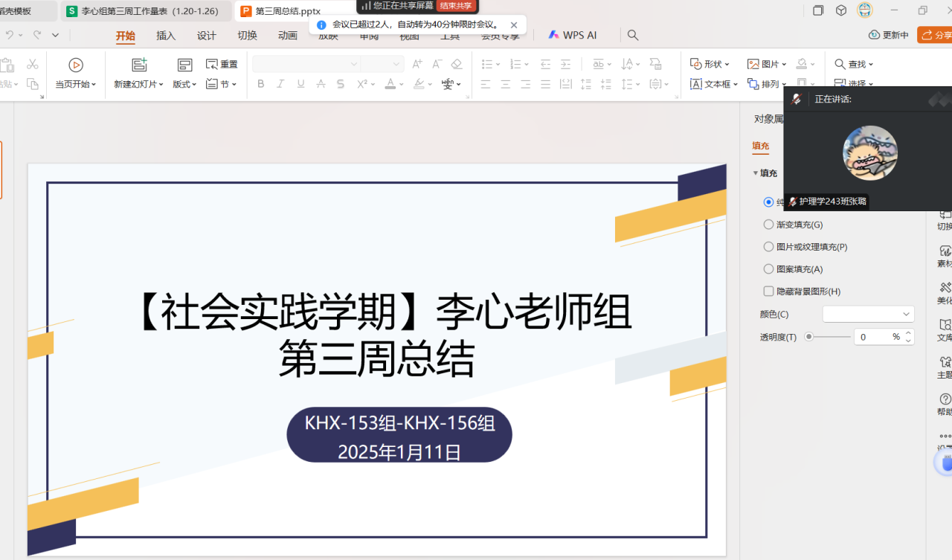Select Picture or Texture Fill (图片或纹理填充)
The image size is (952, 560).
768,247
